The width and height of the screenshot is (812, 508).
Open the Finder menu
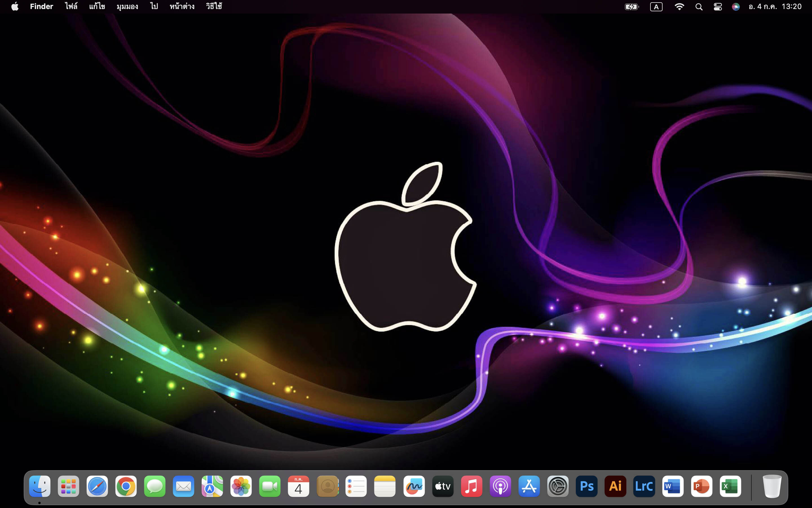point(41,6)
